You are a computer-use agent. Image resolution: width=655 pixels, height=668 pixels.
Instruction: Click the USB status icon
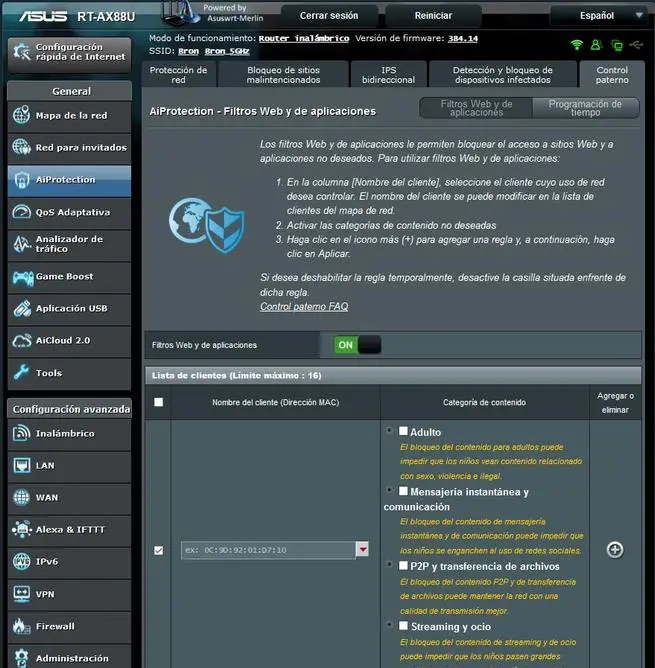(x=636, y=44)
